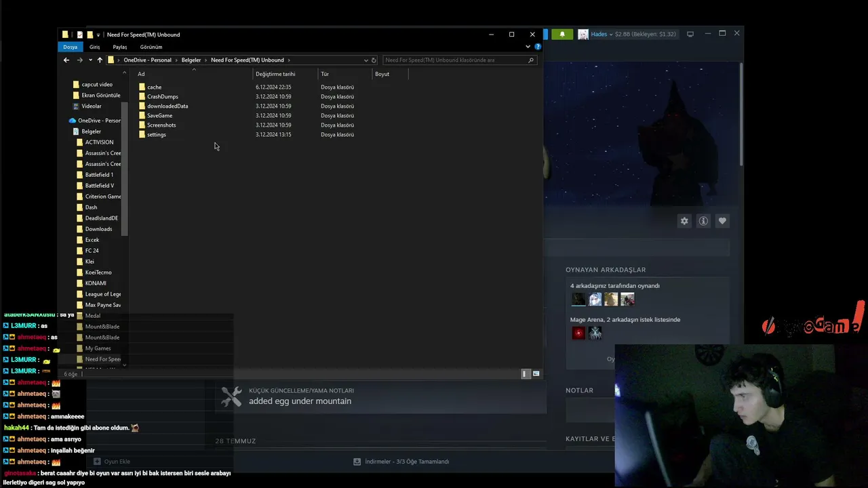Click Properties icon in quick access toolbar
Screen dimensions: 868x488
point(80,35)
